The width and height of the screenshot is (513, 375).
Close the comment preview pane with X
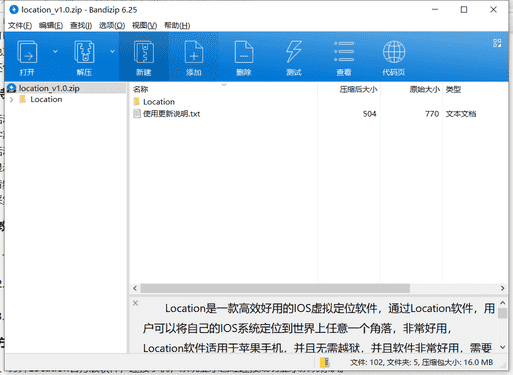coord(135,303)
